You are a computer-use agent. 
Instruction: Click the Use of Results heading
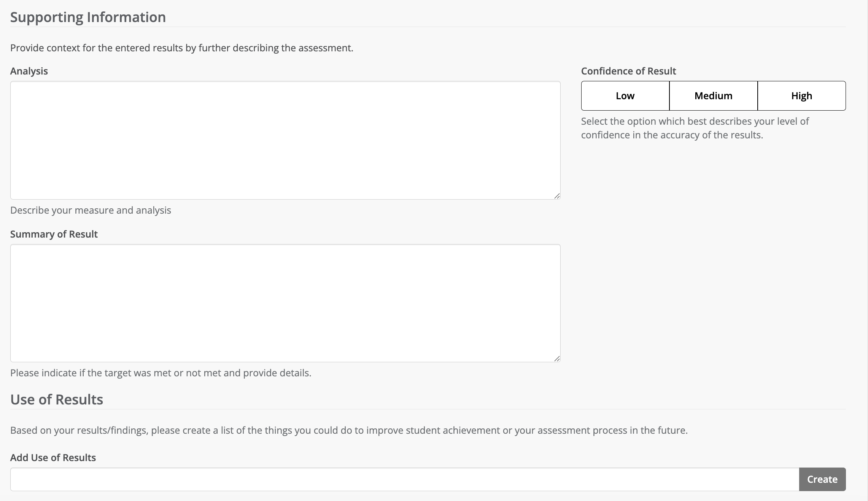57,400
